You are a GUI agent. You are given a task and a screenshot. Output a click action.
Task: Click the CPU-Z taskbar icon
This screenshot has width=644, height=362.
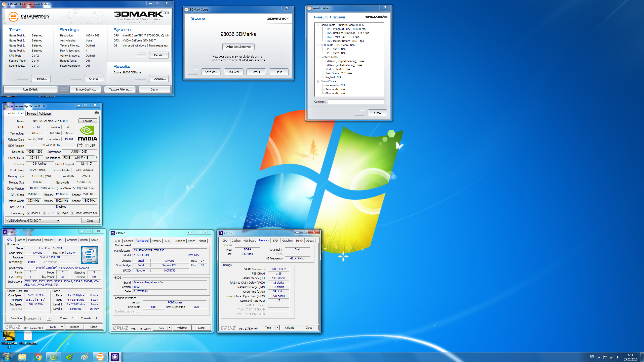tap(115, 357)
